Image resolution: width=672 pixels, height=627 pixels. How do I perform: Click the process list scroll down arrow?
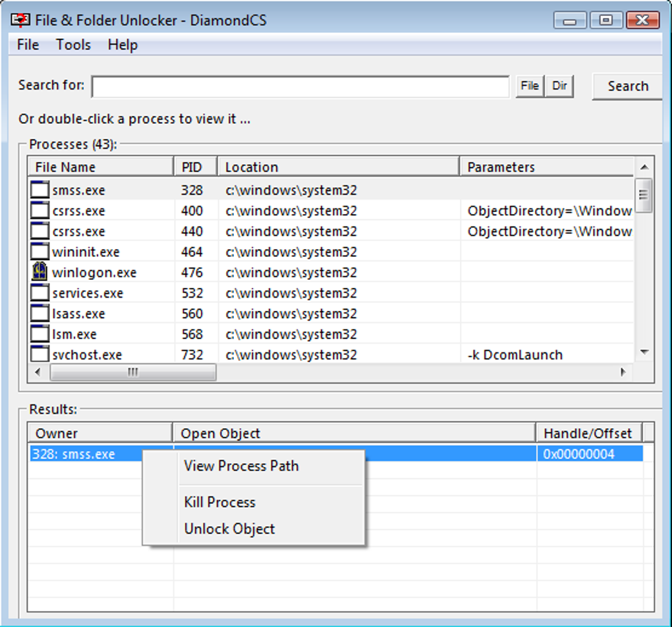[x=644, y=352]
